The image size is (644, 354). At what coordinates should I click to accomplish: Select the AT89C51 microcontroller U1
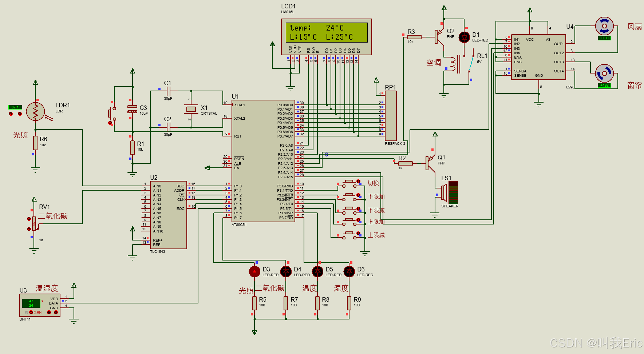263,161
